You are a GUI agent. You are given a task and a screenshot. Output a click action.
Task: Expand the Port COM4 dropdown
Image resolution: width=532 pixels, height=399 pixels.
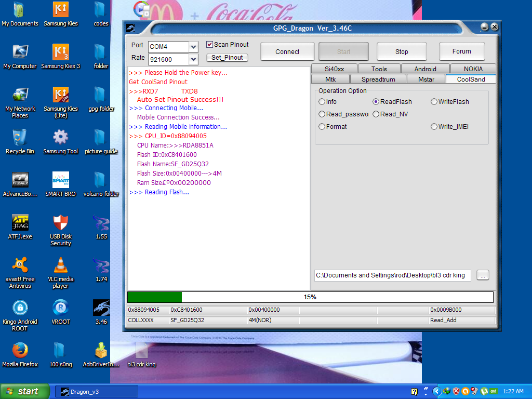click(x=193, y=47)
